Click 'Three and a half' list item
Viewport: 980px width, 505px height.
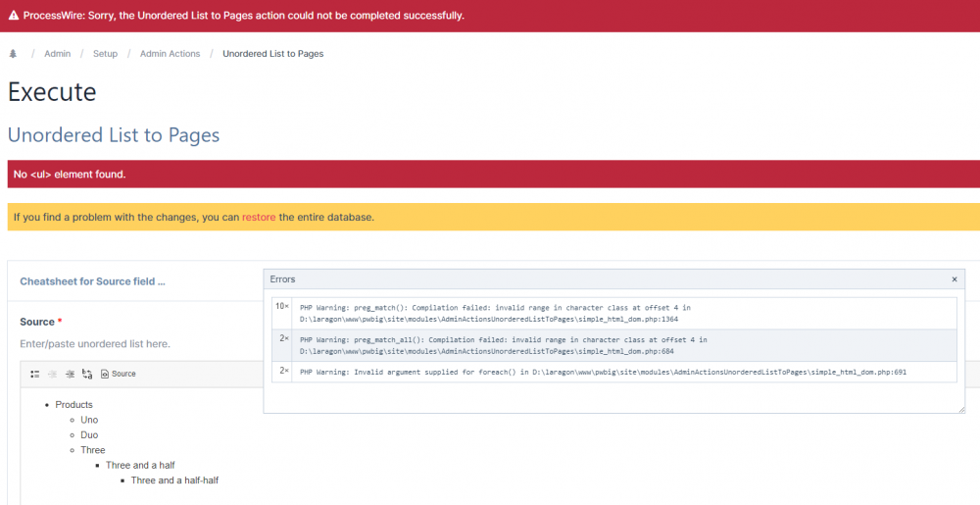click(x=140, y=465)
